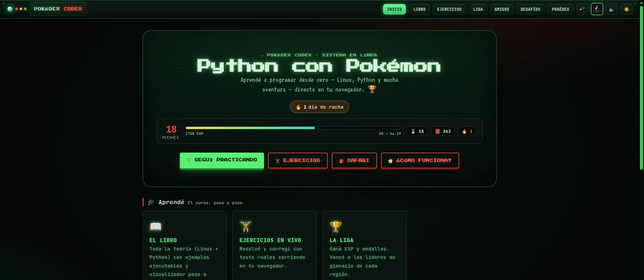644x280 pixels.
Task: Open the Liga tab
Action: tap(478, 9)
